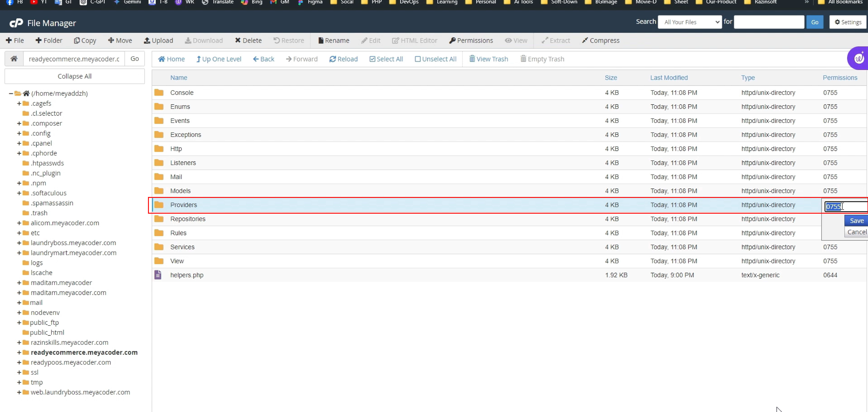Viewport: 868px width, 412px height.
Task: Click the Upload icon in toolbar
Action: 159,40
